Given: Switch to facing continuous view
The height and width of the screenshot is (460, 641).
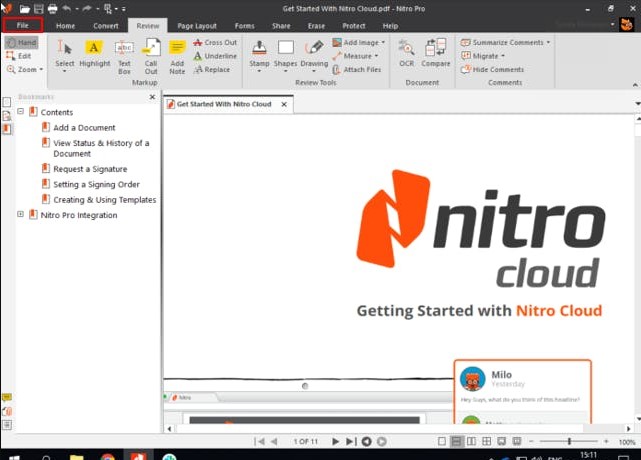Looking at the screenshot, I should coord(486,441).
